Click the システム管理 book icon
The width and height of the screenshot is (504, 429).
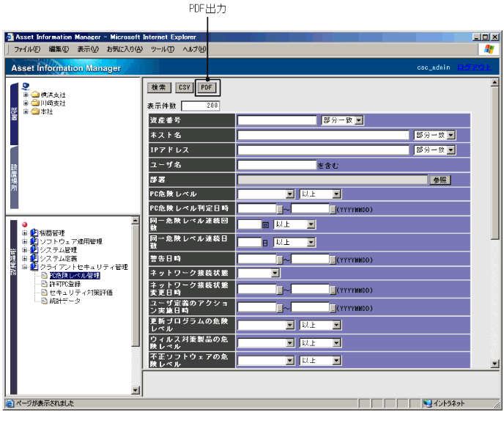point(34,250)
